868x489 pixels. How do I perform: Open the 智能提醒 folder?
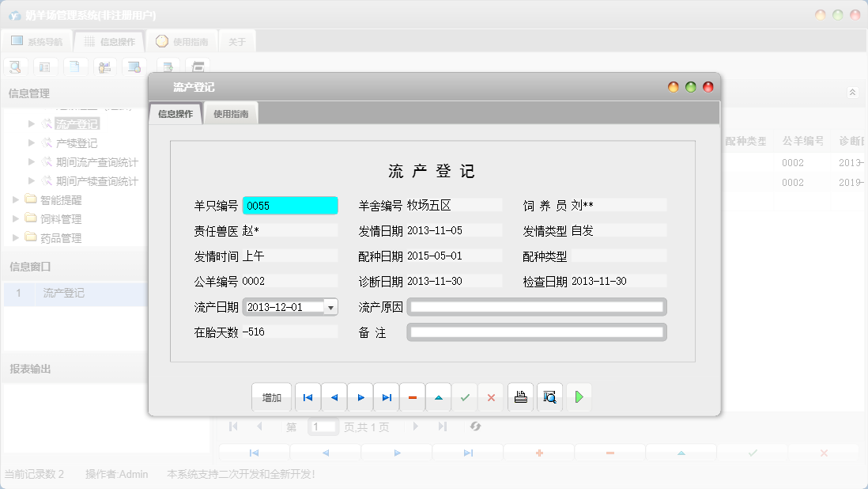[x=61, y=200]
